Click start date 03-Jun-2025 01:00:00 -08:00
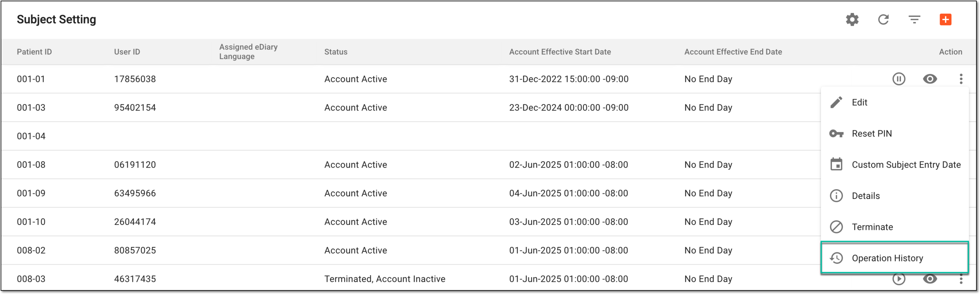This screenshot has width=980, height=294. pyautogui.click(x=568, y=222)
